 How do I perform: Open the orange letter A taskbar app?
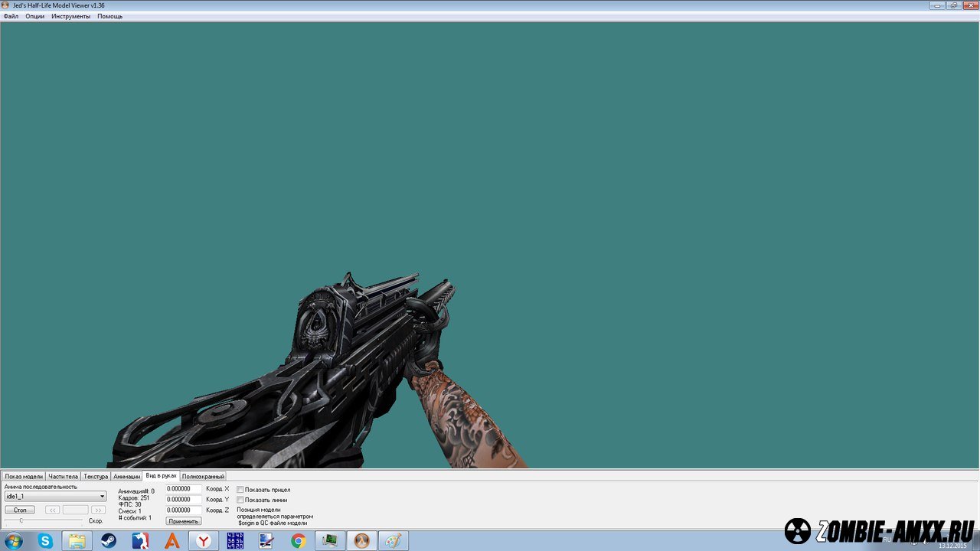(172, 541)
